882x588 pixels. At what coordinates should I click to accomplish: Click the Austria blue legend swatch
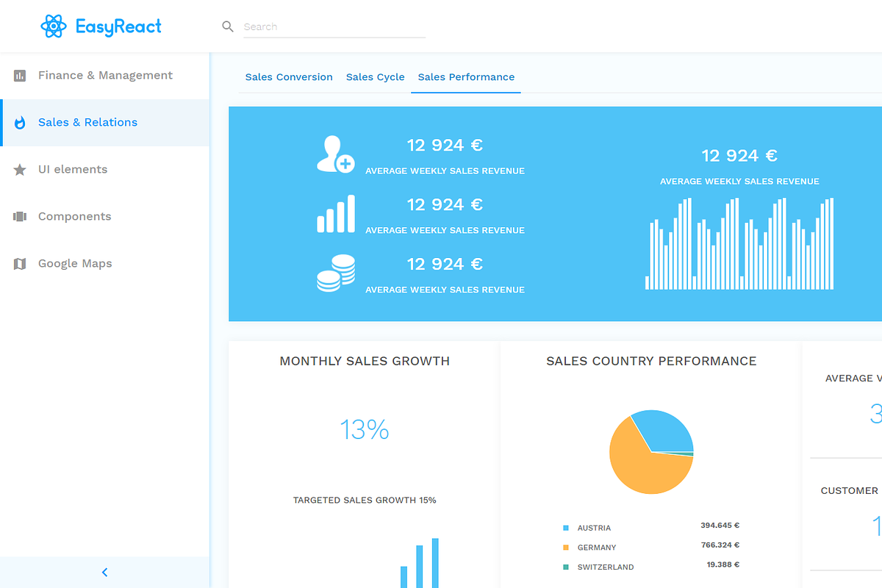[566, 528]
